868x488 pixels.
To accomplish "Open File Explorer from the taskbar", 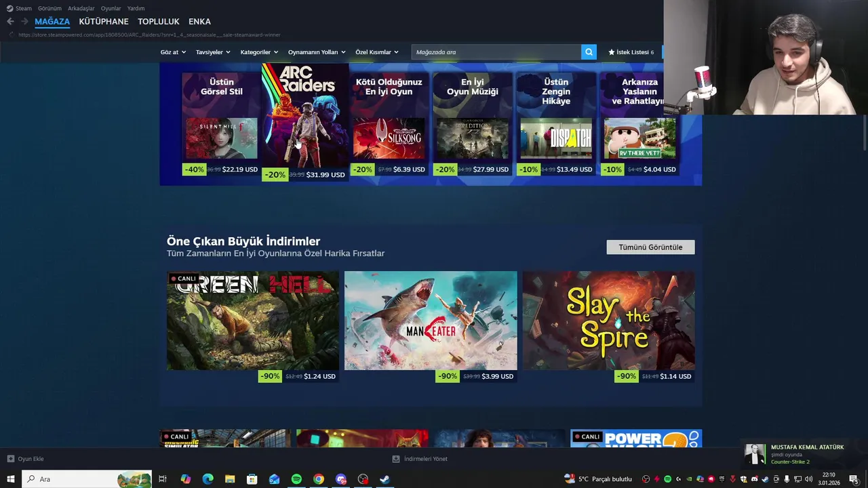I will 230,479.
